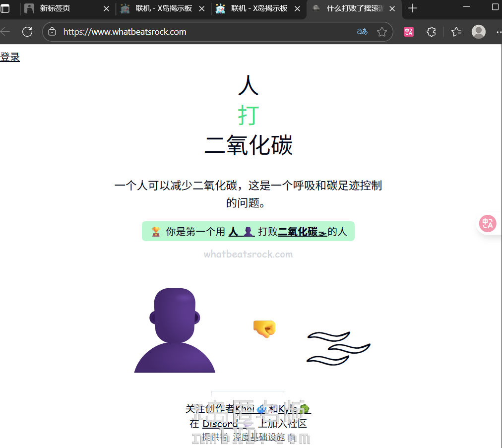Click the browser refresh icon
This screenshot has width=502, height=448.
pyautogui.click(x=27, y=32)
